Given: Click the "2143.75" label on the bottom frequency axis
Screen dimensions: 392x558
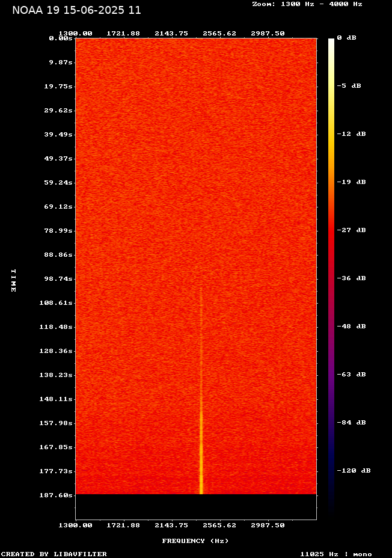Looking at the screenshot, I should click(171, 525).
